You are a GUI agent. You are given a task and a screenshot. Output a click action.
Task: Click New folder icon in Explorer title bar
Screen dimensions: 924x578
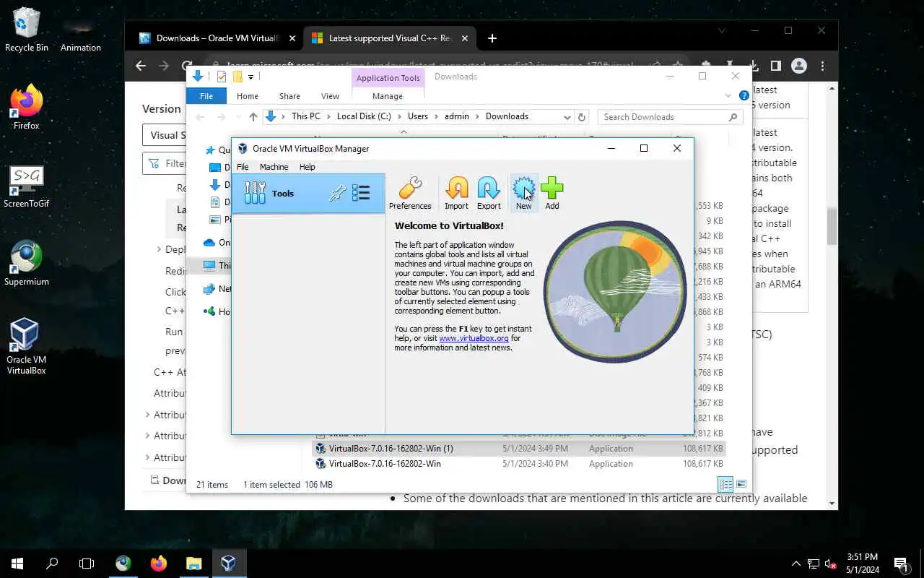click(237, 77)
